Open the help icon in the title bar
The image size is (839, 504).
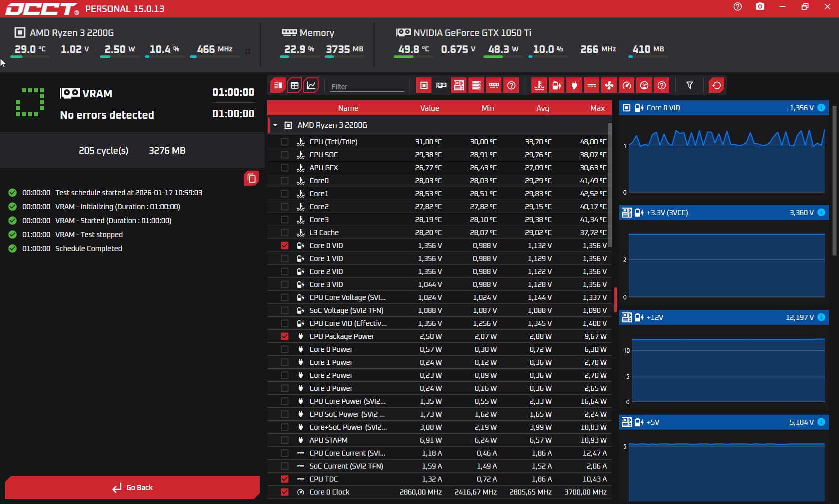[x=738, y=6]
